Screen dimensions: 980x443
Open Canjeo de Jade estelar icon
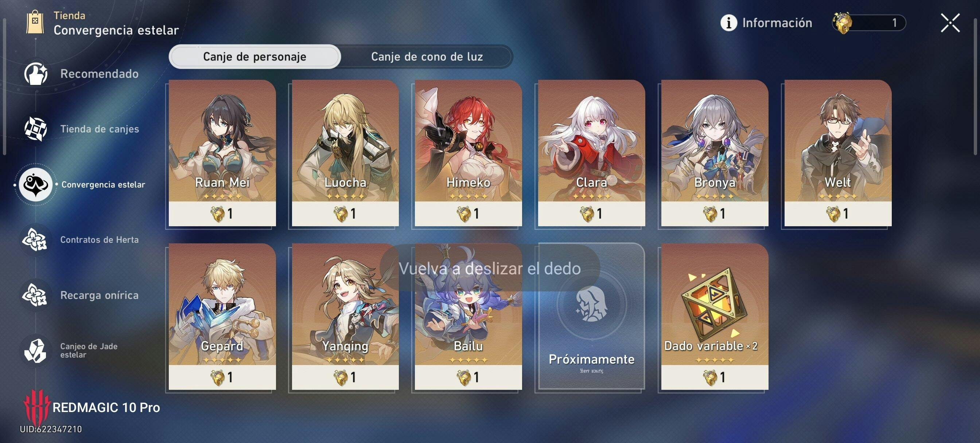coord(35,350)
